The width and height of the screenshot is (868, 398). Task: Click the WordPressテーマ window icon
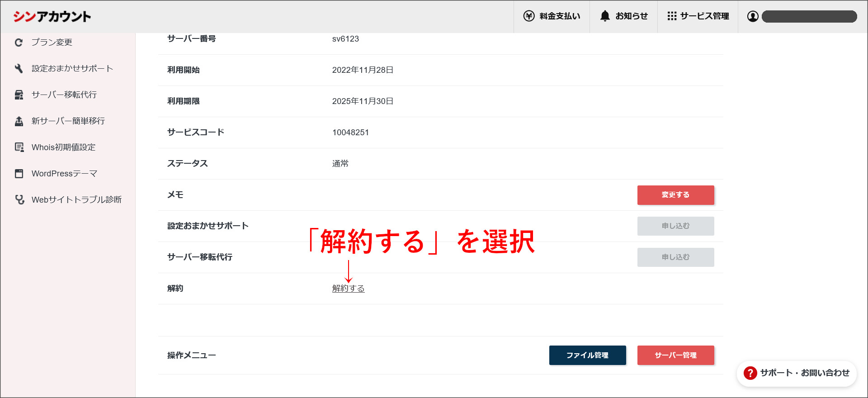click(x=19, y=174)
